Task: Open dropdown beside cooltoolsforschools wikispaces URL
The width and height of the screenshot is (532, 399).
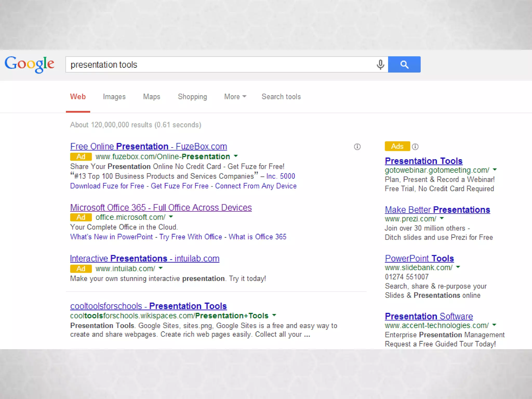Action: (x=274, y=315)
